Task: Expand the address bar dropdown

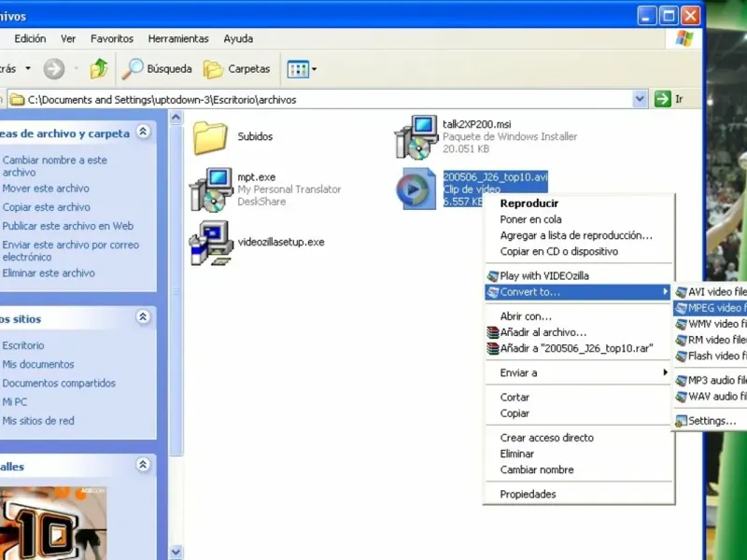Action: [640, 99]
